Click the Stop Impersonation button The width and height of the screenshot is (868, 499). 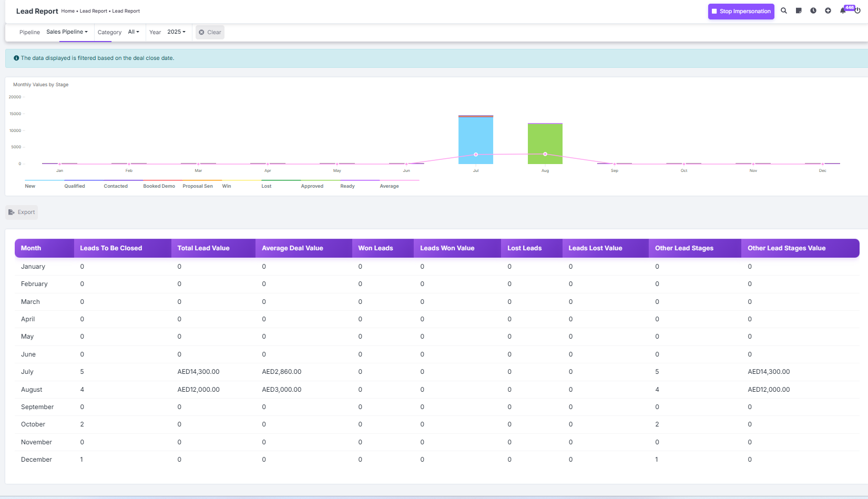(x=741, y=12)
